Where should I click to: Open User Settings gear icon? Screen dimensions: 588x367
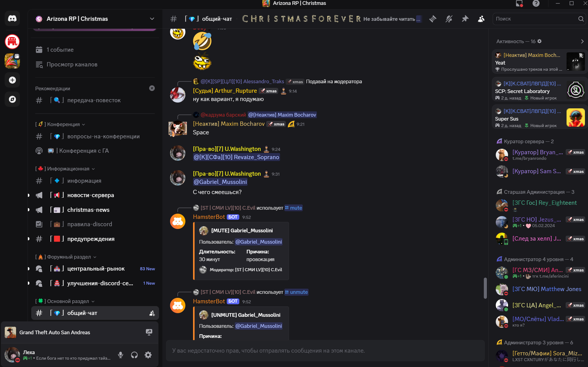pos(148,355)
